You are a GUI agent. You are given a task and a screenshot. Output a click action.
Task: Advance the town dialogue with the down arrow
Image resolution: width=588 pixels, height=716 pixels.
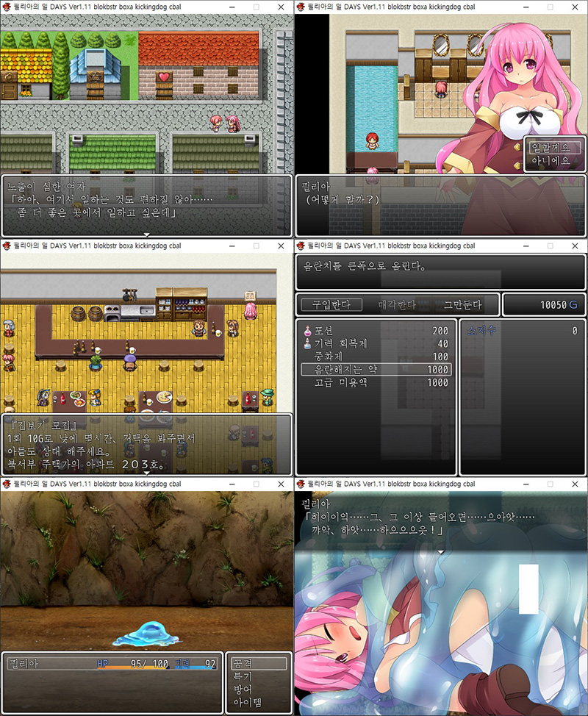tap(147, 235)
